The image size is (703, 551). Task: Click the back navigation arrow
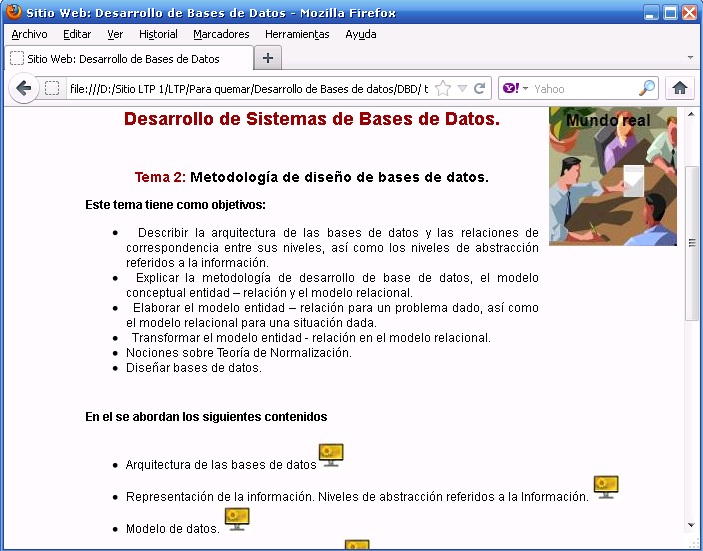pyautogui.click(x=24, y=88)
